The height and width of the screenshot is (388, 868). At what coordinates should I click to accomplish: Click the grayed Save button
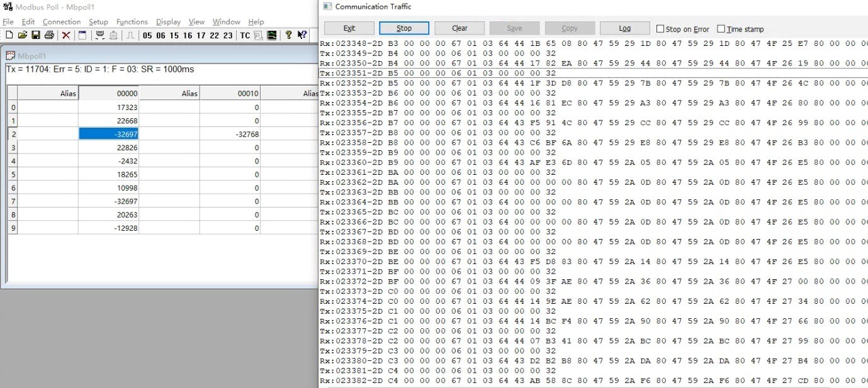click(514, 28)
